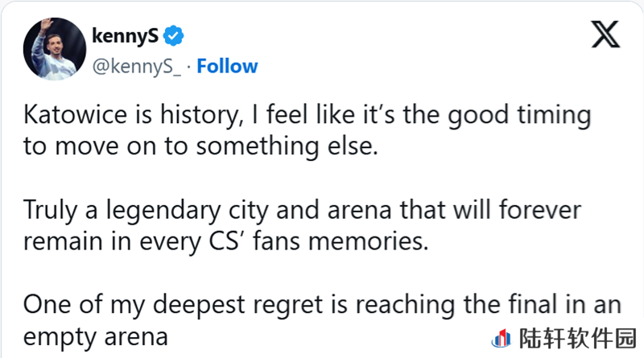
Task: Click the blue verified badge
Action: coord(173,35)
